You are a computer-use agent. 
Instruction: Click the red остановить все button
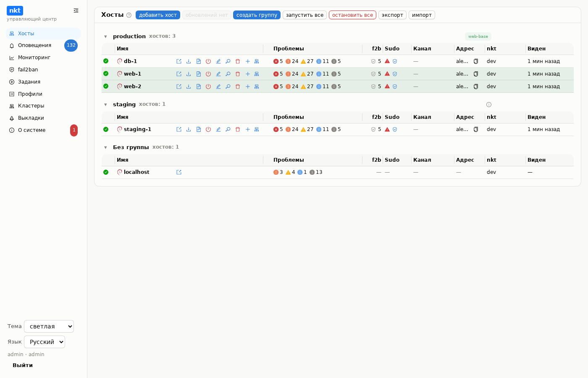point(352,15)
